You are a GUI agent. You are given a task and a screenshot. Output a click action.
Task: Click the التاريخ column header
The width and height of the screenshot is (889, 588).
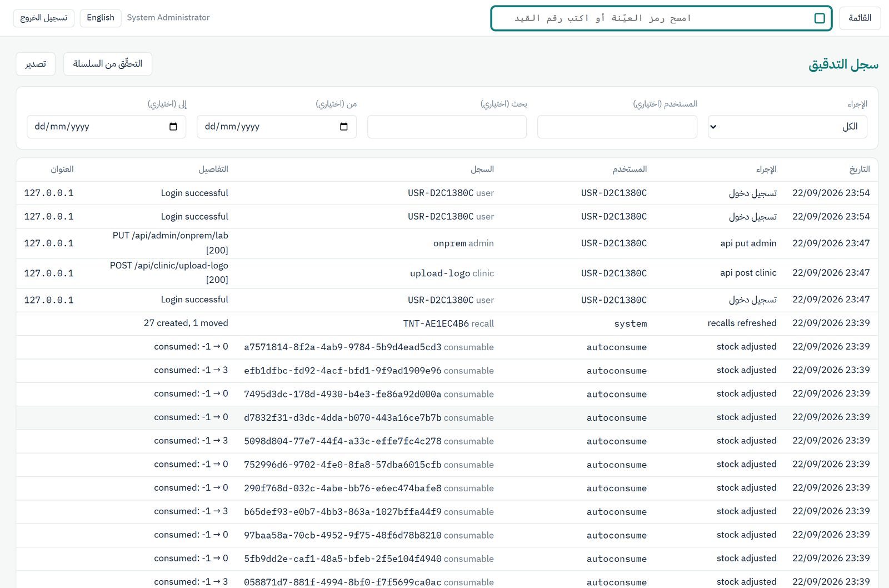(860, 169)
